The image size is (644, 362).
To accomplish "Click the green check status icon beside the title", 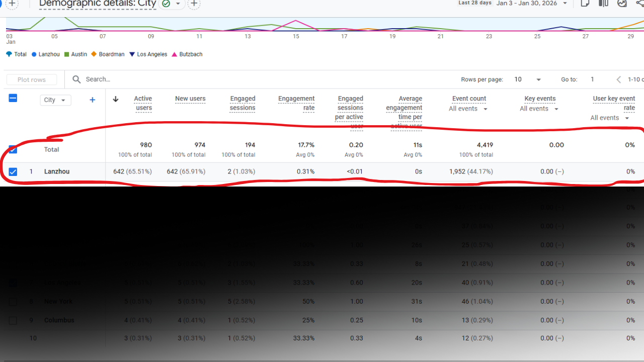I will pos(166,4).
